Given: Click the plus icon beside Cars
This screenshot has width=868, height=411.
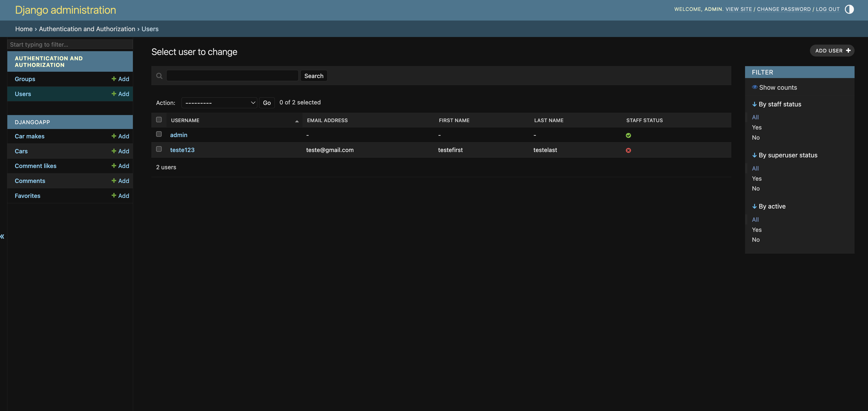Looking at the screenshot, I should 114,151.
